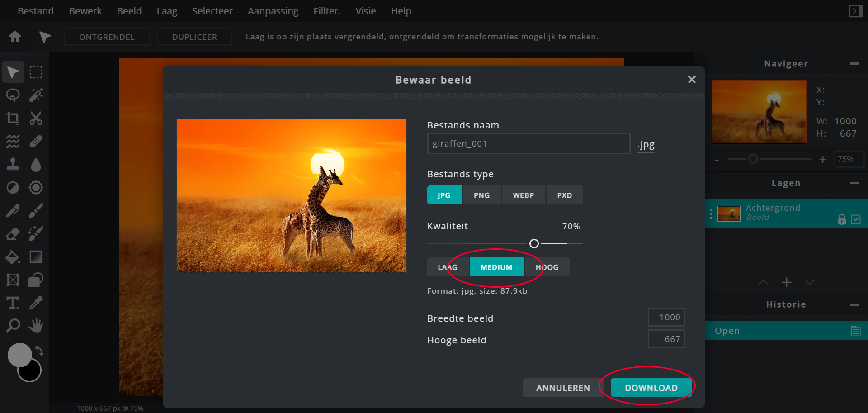Select the Hand pan tool
Image resolution: width=868 pixels, height=413 pixels.
pyautogui.click(x=36, y=326)
